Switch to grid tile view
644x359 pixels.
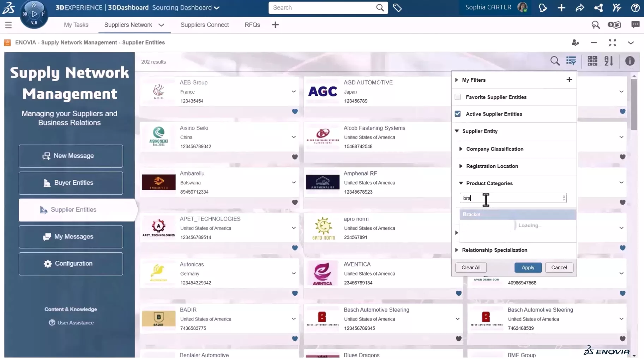(x=592, y=61)
